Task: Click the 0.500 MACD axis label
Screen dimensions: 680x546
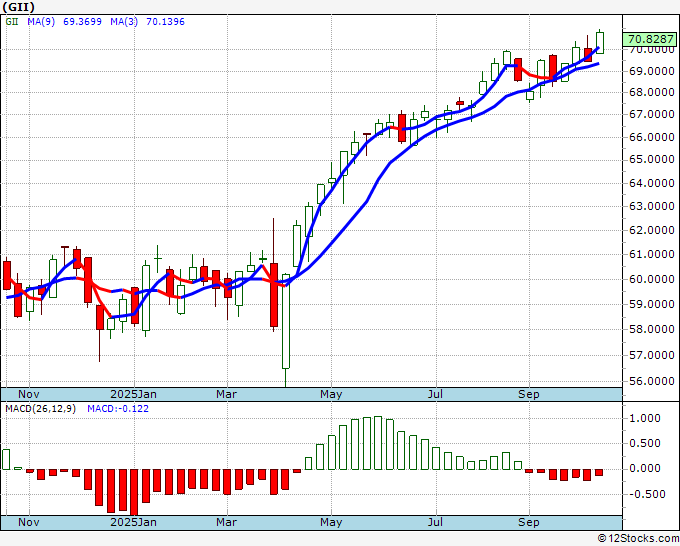Action: pos(644,443)
